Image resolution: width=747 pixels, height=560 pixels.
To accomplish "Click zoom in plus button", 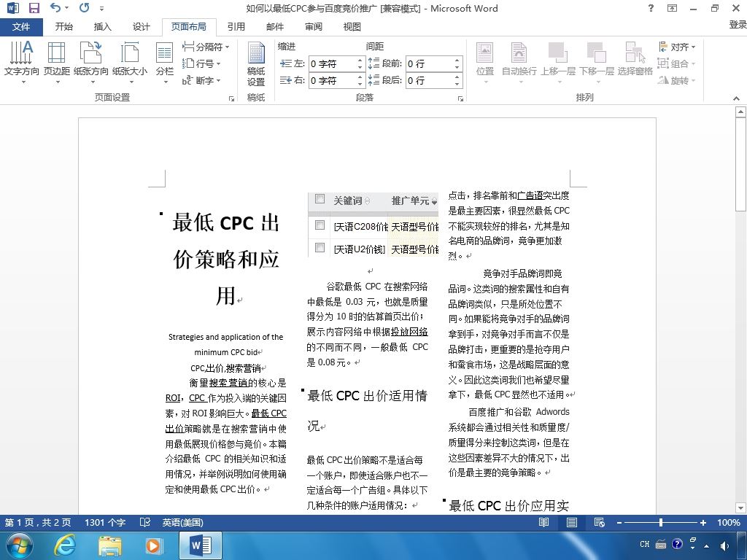I will point(703,522).
